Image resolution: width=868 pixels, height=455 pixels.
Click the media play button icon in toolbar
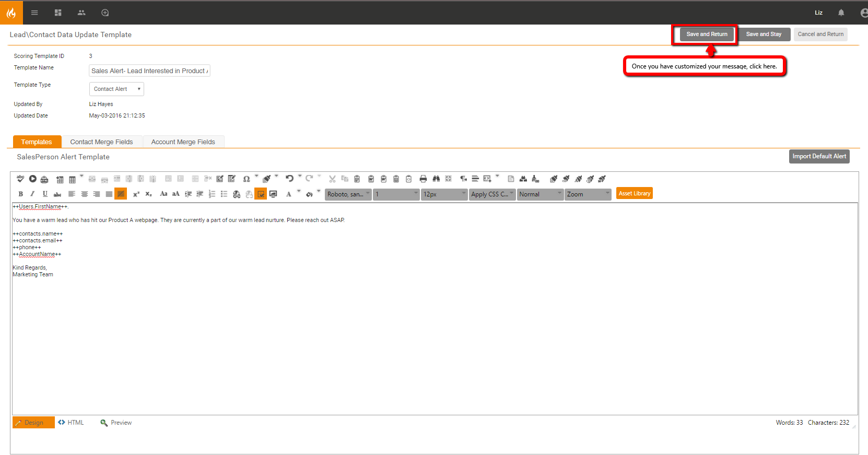(33, 179)
